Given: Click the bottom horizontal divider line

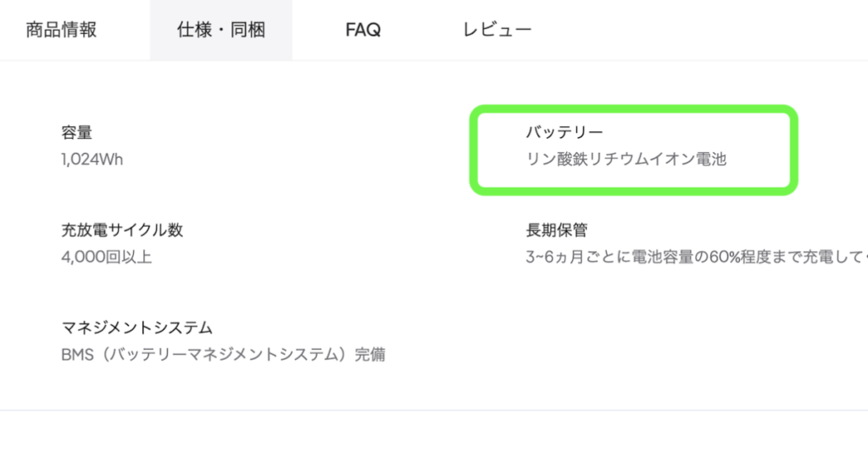Looking at the screenshot, I should [434, 411].
